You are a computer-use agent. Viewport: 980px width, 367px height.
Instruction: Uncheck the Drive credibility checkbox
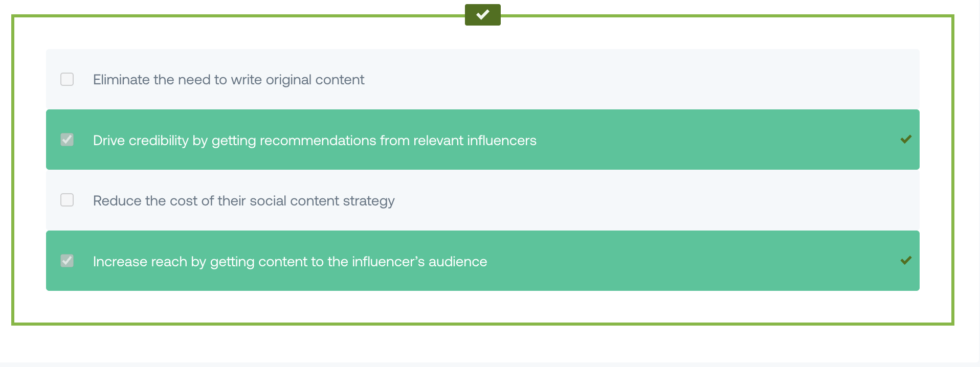[x=67, y=140]
